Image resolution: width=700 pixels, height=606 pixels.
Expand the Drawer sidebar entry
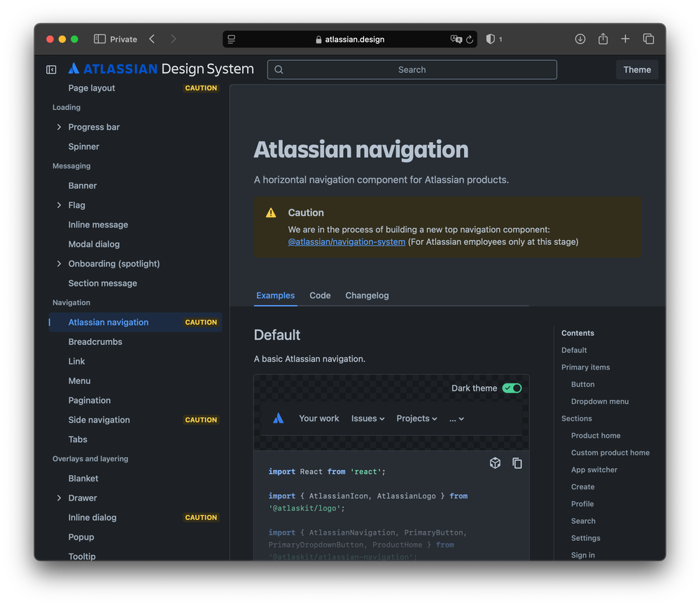[x=58, y=498]
